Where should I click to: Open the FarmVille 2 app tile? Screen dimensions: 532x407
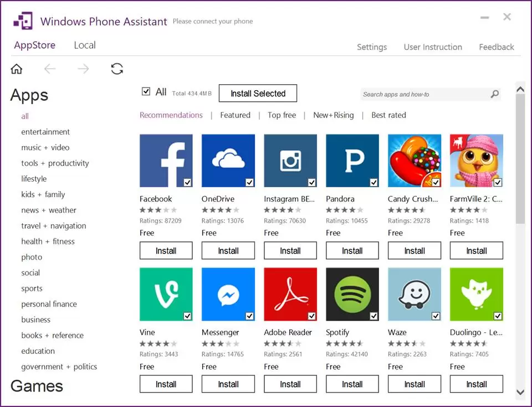[x=477, y=161]
